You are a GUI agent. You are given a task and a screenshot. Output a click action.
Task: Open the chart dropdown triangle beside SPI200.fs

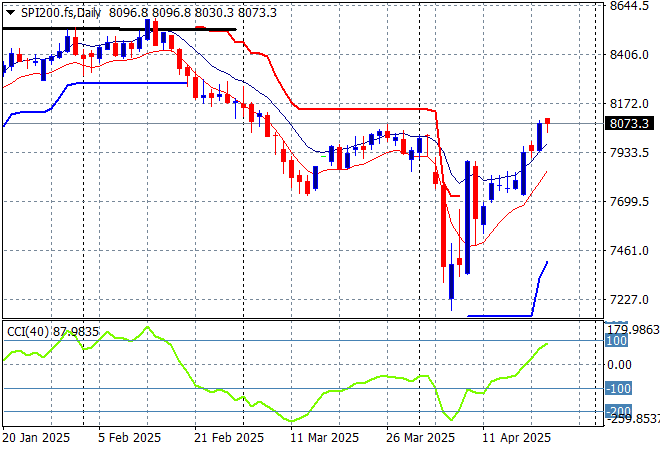click(x=10, y=13)
